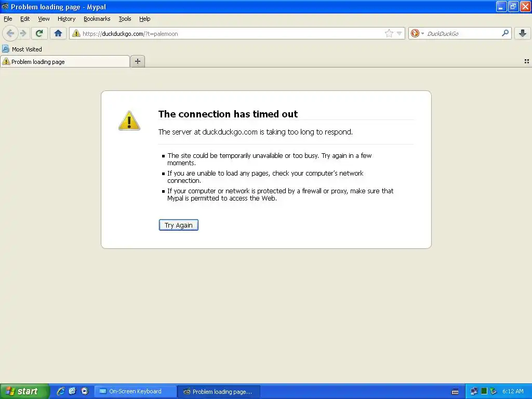Open the Help menu
This screenshot has height=399, width=532.
pyautogui.click(x=145, y=19)
